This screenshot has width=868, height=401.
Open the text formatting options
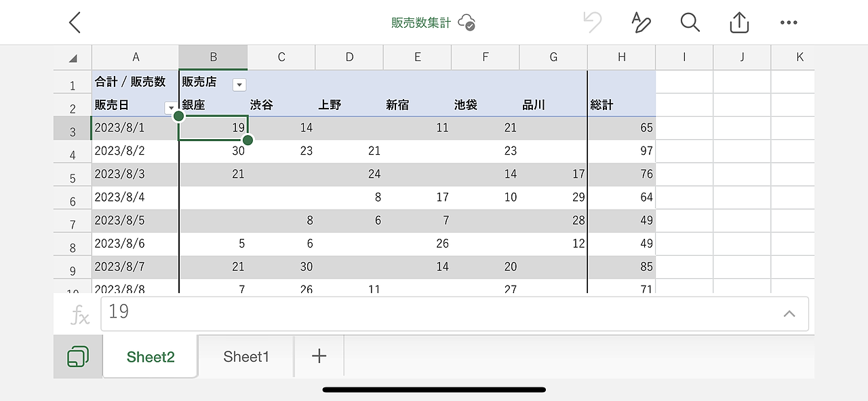pyautogui.click(x=641, y=22)
